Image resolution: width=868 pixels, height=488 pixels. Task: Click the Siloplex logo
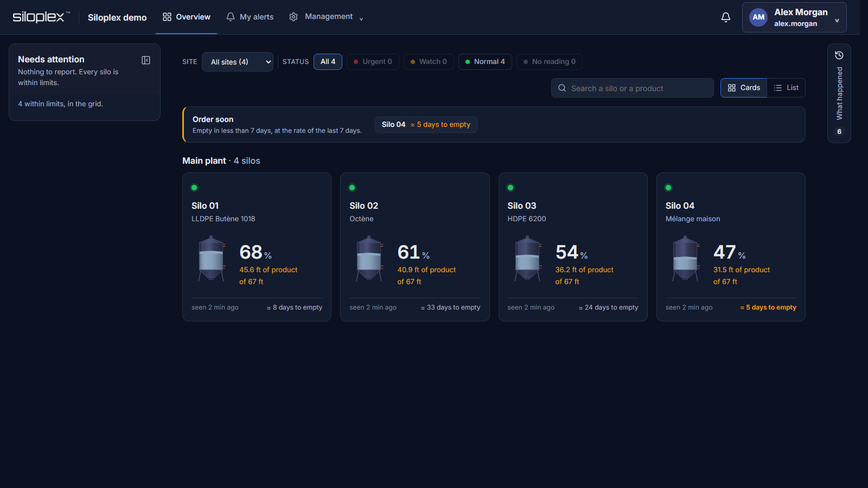[41, 17]
